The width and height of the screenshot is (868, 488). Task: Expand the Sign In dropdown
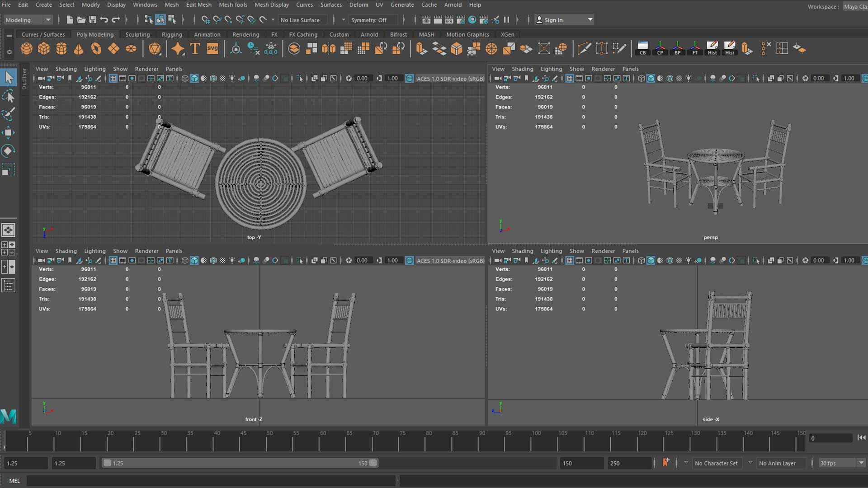[590, 20]
